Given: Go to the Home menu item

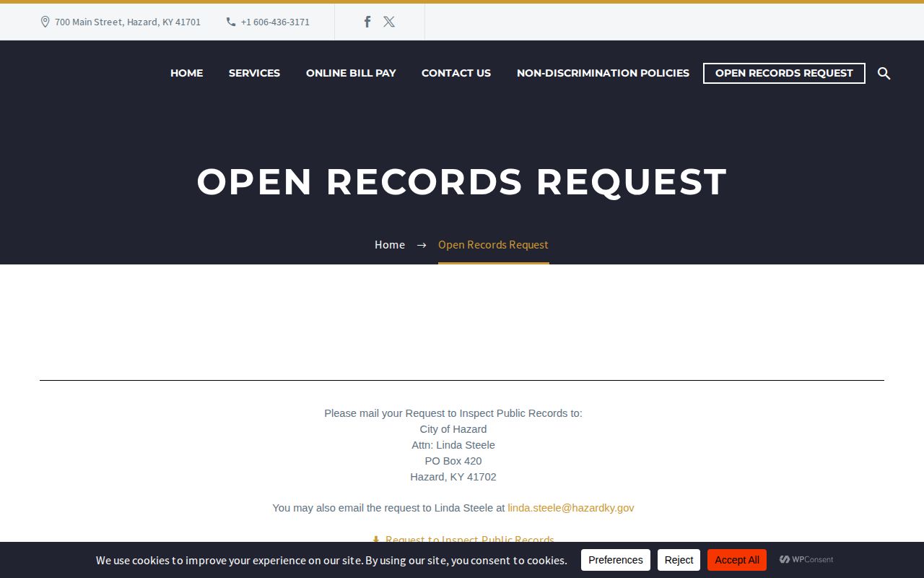Looking at the screenshot, I should [186, 73].
